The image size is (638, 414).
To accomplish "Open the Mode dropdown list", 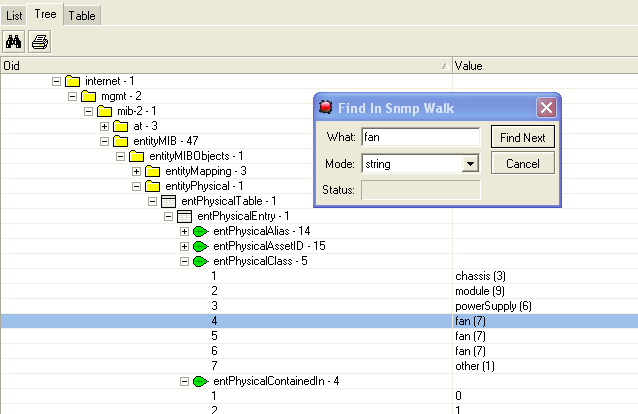I will point(471,164).
